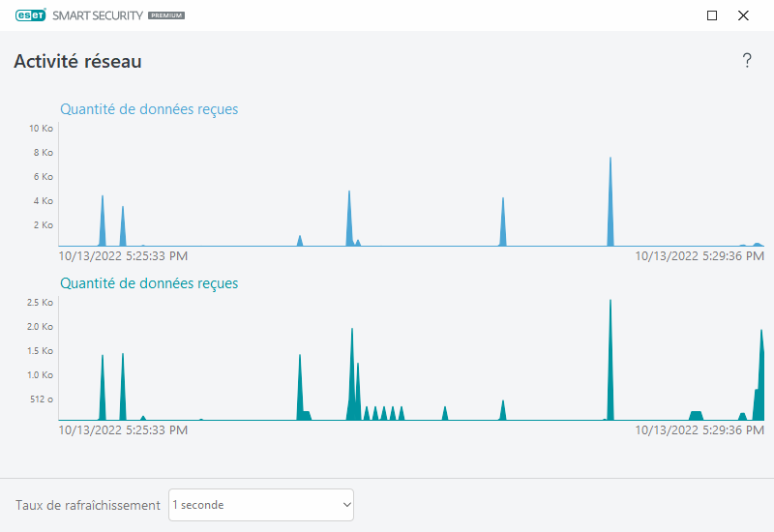Click the '2 Ko' axis label
The image size is (774, 532).
[x=44, y=225]
